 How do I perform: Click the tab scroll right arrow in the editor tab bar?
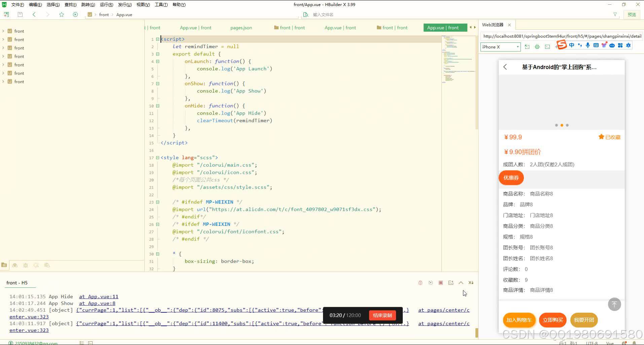click(475, 28)
